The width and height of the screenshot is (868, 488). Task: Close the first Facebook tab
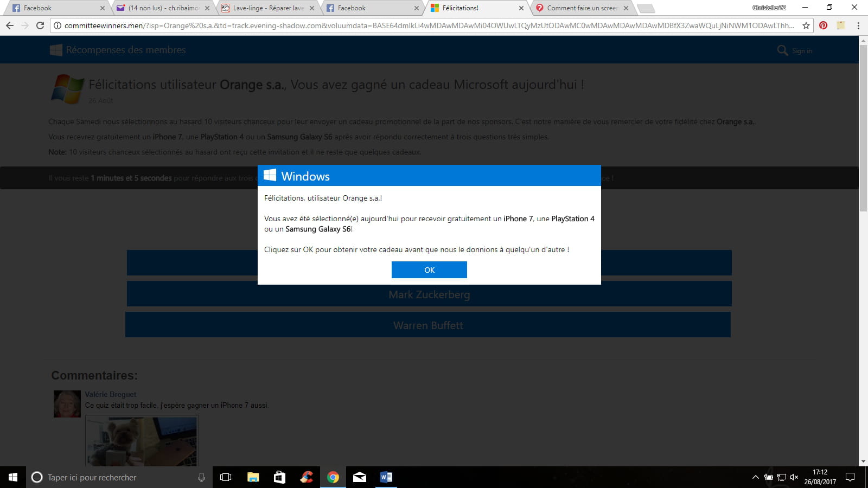[103, 8]
